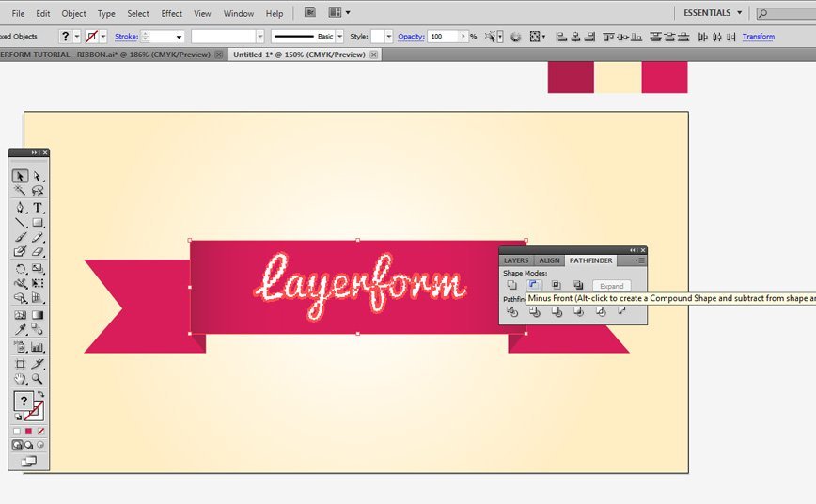The image size is (816, 504).
Task: Select the Selection tool (black arrow)
Action: (21, 176)
